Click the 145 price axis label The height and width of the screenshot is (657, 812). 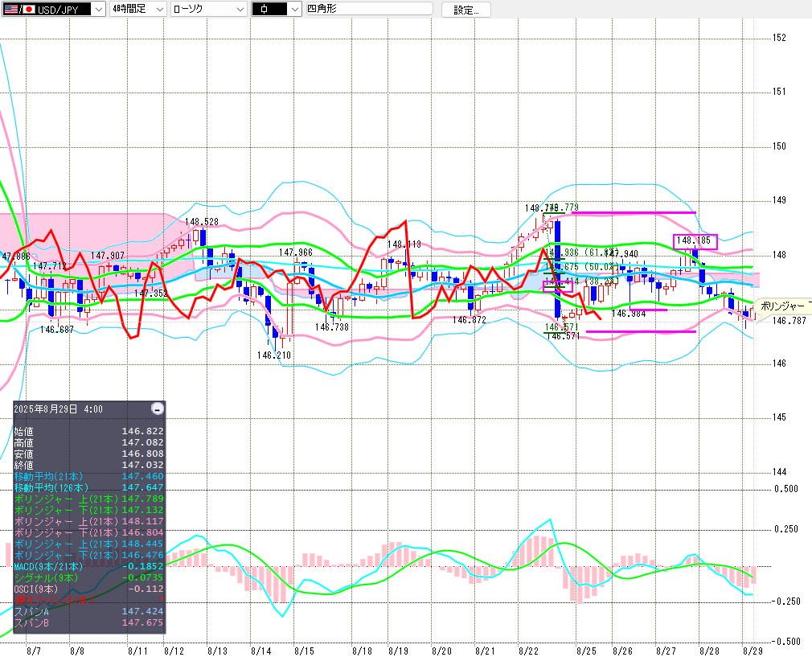(x=779, y=417)
